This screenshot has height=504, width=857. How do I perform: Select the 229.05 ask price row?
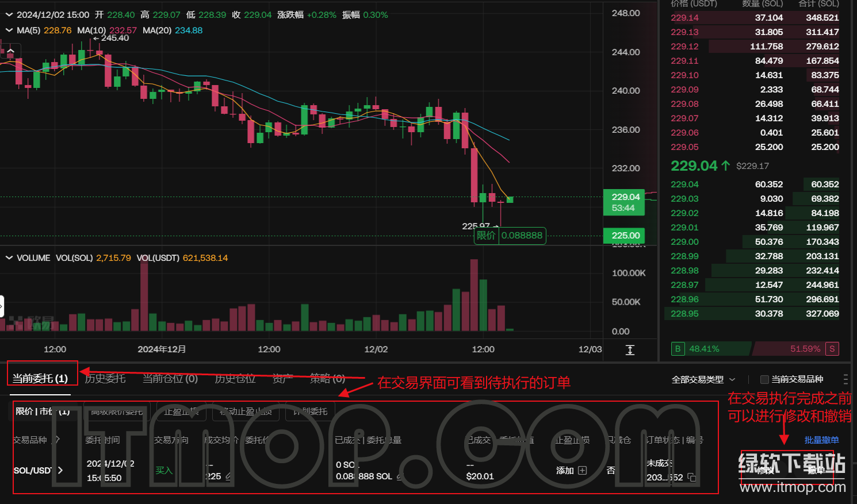click(755, 147)
